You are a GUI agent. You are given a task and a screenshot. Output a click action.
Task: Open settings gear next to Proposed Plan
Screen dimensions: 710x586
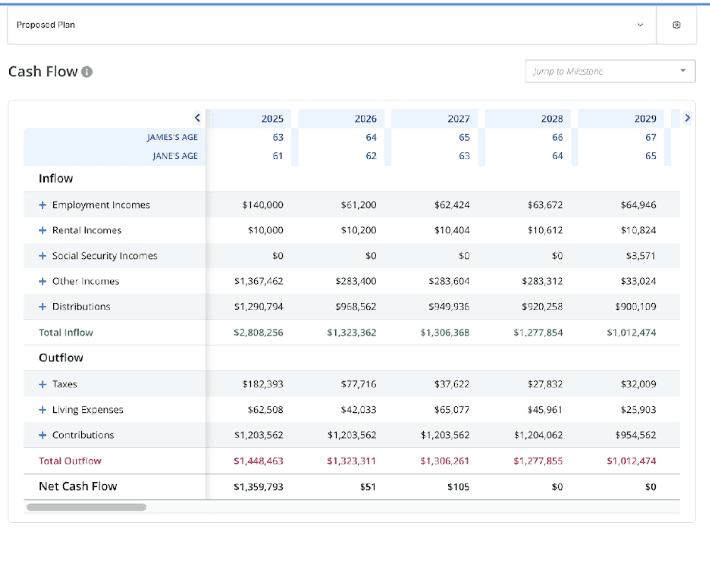click(676, 25)
